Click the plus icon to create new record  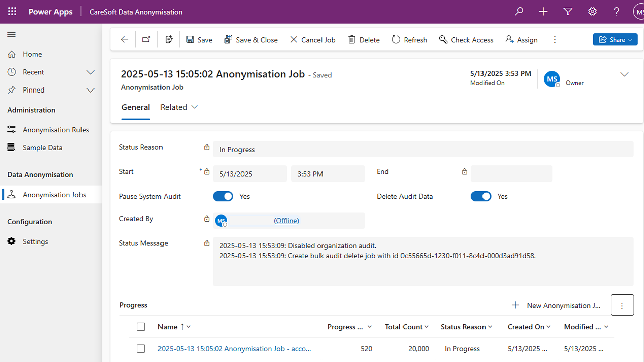coord(543,12)
